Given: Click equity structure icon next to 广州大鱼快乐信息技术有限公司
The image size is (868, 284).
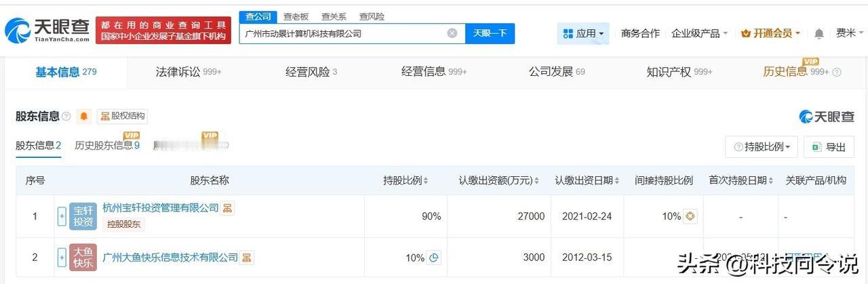Looking at the screenshot, I should tap(248, 258).
